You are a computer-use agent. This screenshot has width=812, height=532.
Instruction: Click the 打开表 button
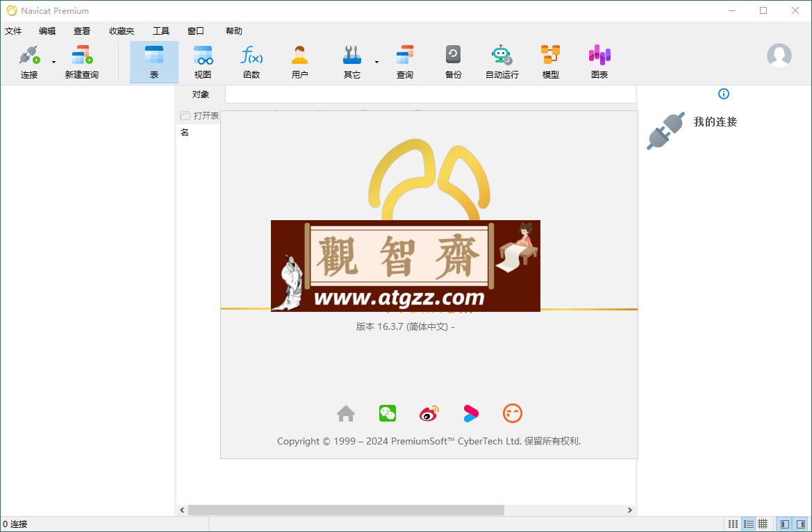pyautogui.click(x=200, y=115)
